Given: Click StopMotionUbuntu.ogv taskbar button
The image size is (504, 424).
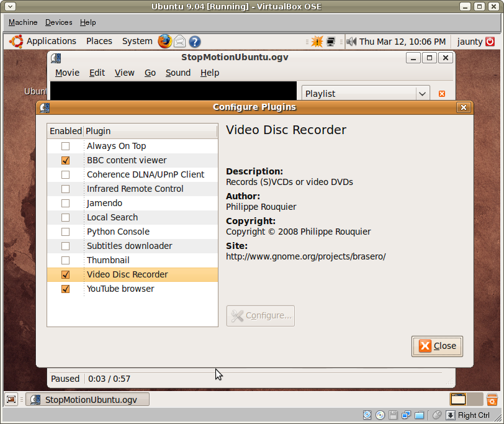Looking at the screenshot, I should (x=88, y=400).
